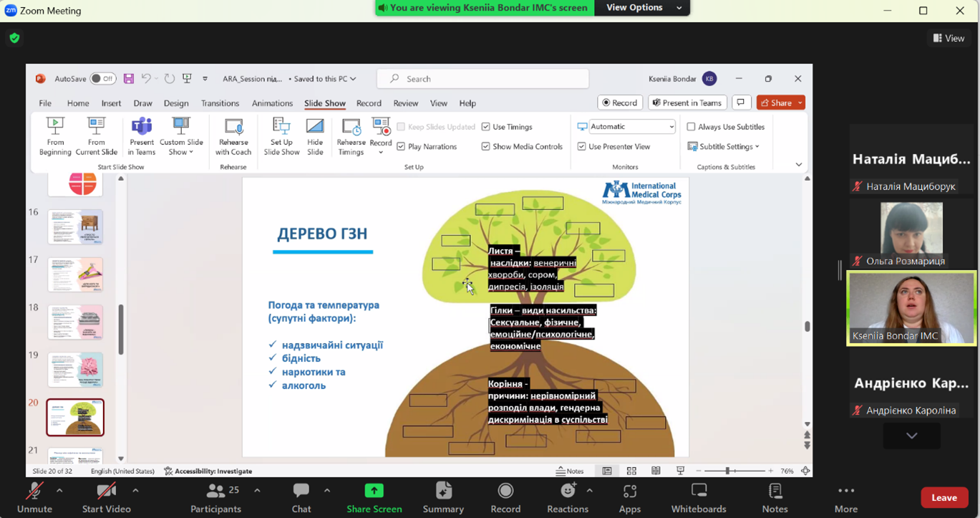Click the zoom in plus button
Screen dimensions: 980x518
point(770,471)
